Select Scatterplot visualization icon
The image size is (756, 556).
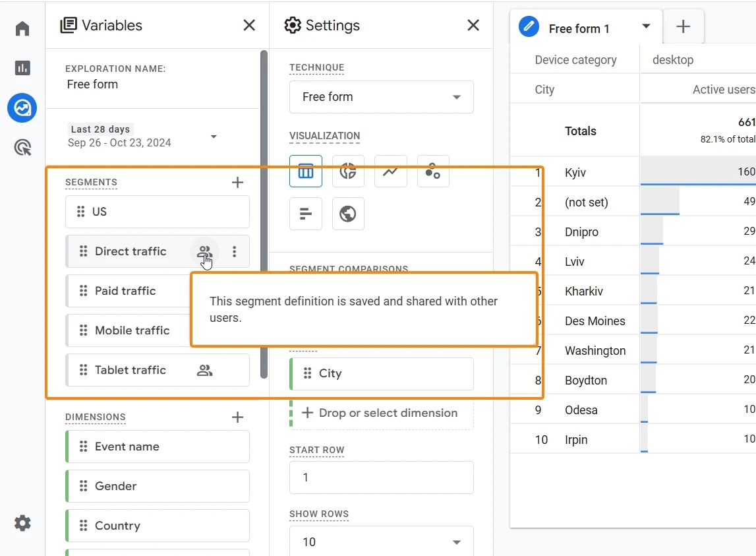click(x=433, y=171)
